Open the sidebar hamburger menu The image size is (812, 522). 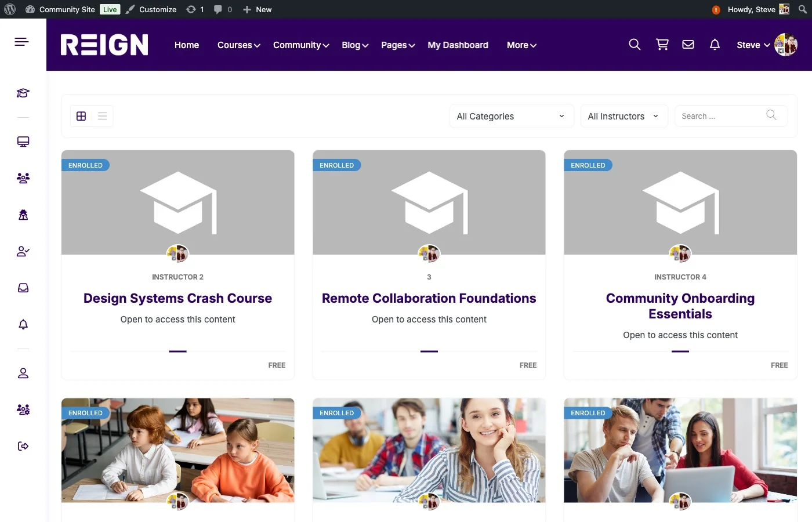(x=21, y=42)
